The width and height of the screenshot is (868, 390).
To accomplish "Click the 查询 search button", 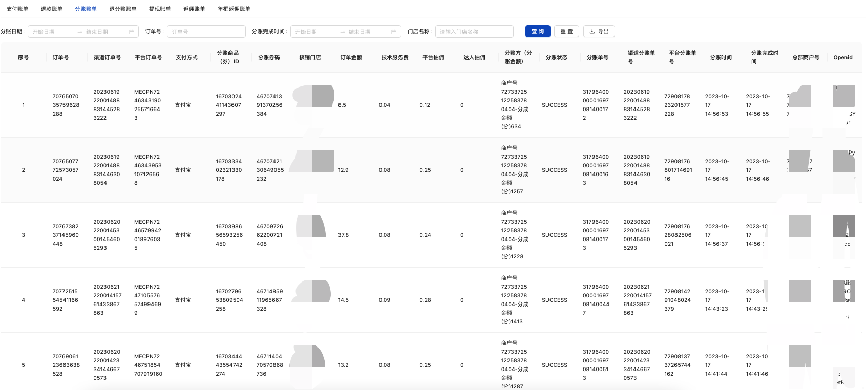I will (x=538, y=31).
